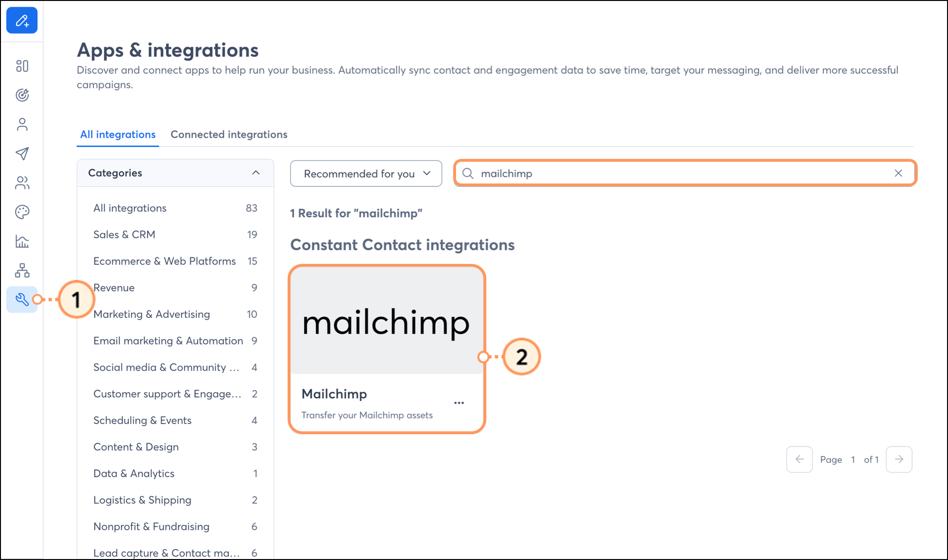Select the Create pencil icon
This screenshot has height=560, width=948.
click(x=22, y=20)
